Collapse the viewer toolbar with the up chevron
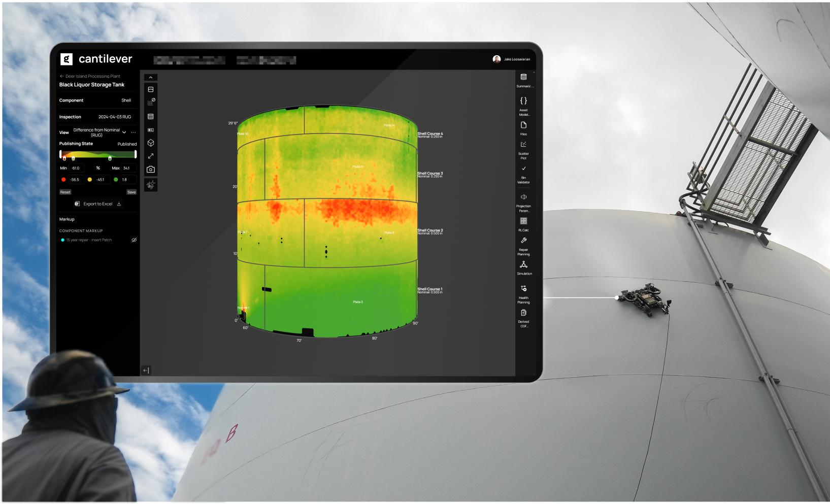Viewport: 830px width, 504px height. [x=151, y=77]
